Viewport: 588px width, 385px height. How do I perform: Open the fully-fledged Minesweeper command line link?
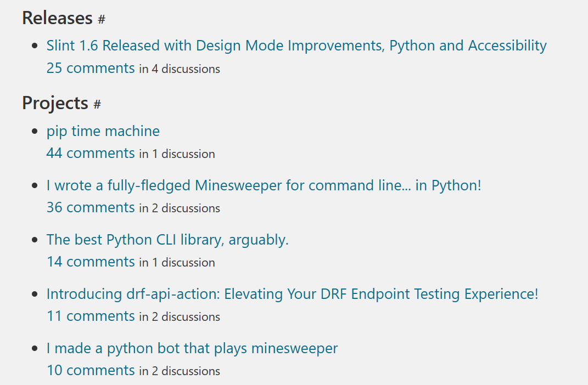(264, 185)
